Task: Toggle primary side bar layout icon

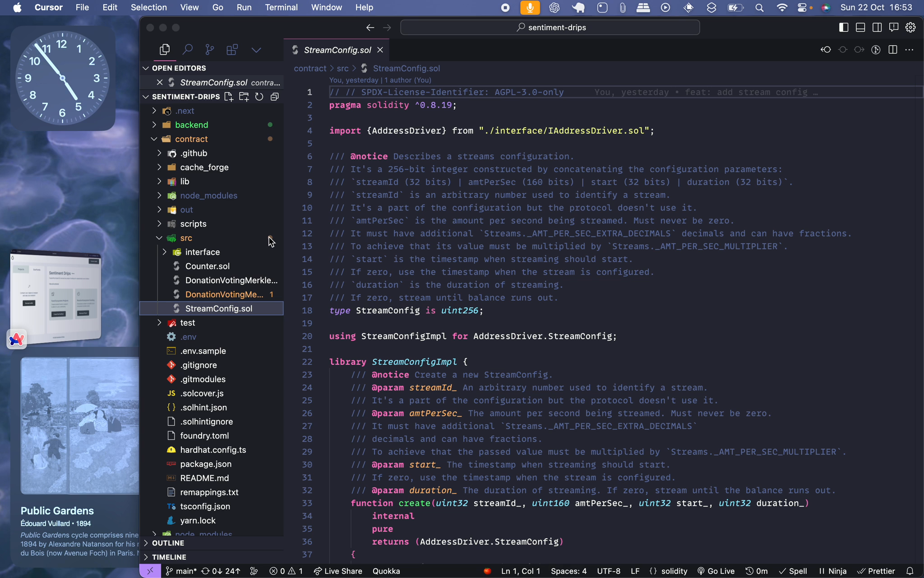Action: (x=843, y=28)
